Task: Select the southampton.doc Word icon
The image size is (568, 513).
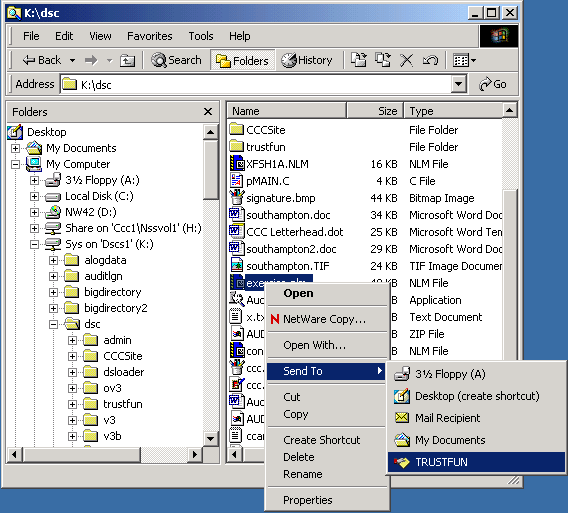Action: pos(237,214)
